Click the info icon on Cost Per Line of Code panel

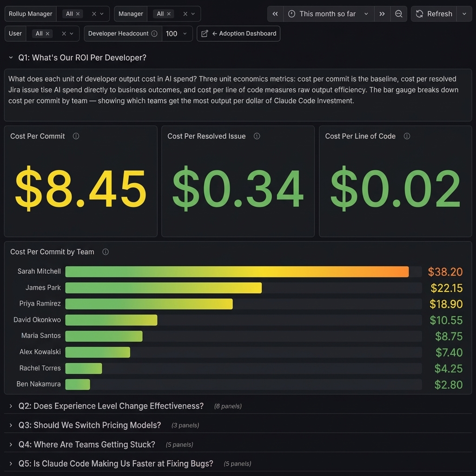407,136
